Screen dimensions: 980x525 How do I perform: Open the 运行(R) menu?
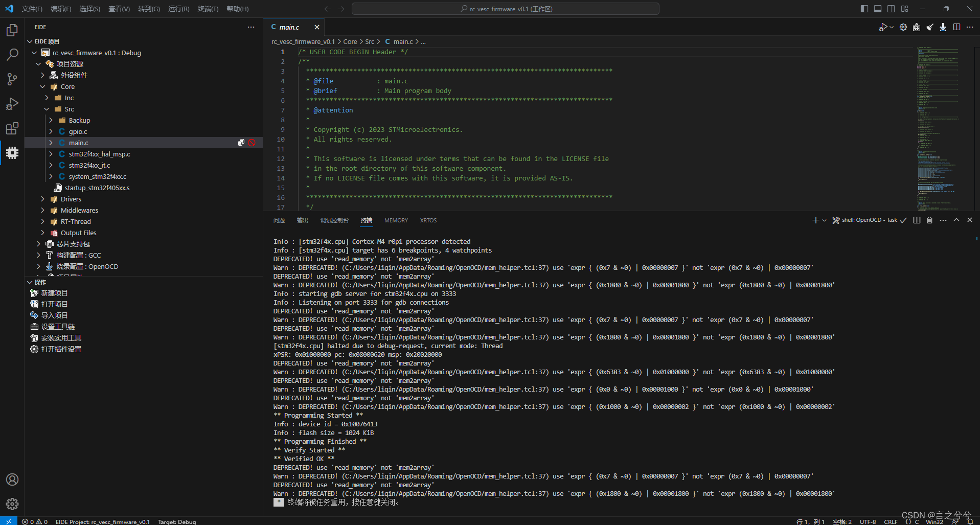coord(178,9)
